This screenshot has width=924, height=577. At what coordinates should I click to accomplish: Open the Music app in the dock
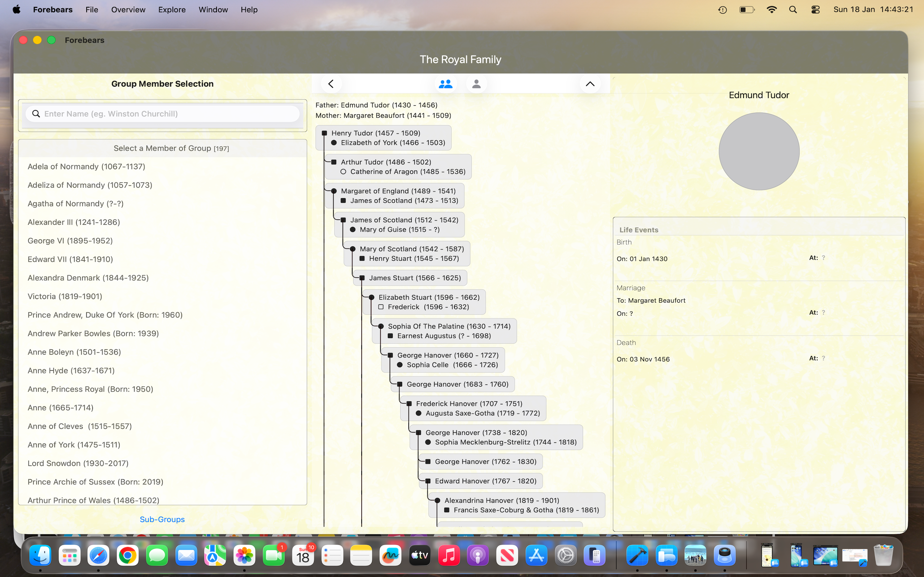pos(449,555)
